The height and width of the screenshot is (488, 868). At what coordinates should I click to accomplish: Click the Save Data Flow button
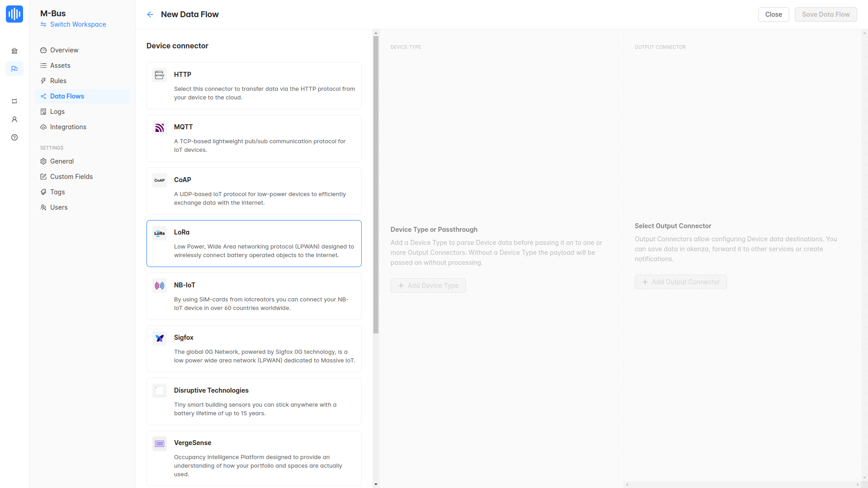826,14
